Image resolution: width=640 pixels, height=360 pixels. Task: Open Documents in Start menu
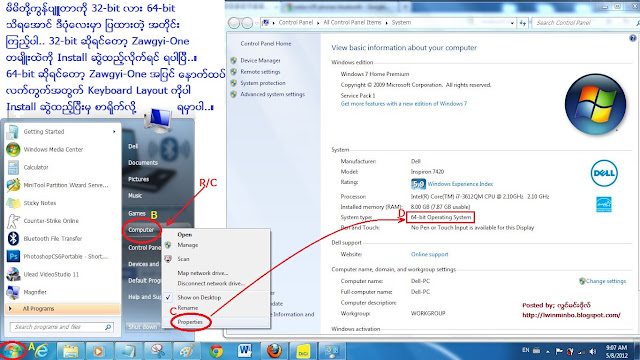click(143, 162)
